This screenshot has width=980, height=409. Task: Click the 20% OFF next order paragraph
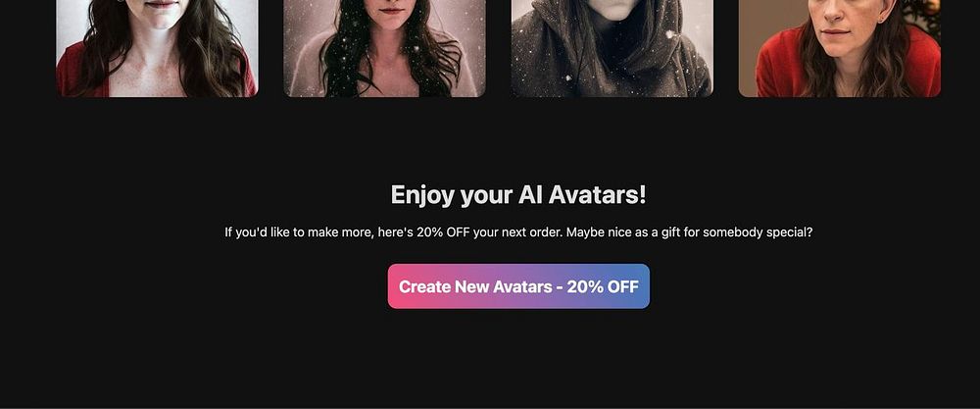tap(518, 232)
